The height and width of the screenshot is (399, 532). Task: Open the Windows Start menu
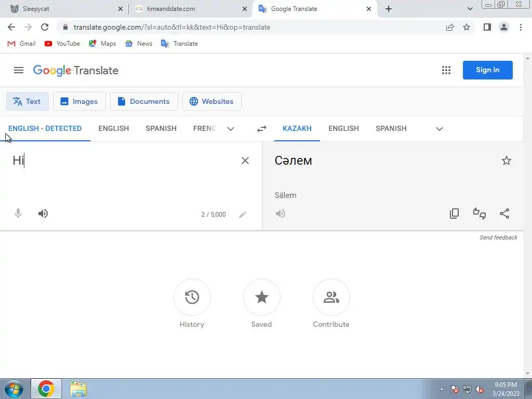(x=14, y=389)
